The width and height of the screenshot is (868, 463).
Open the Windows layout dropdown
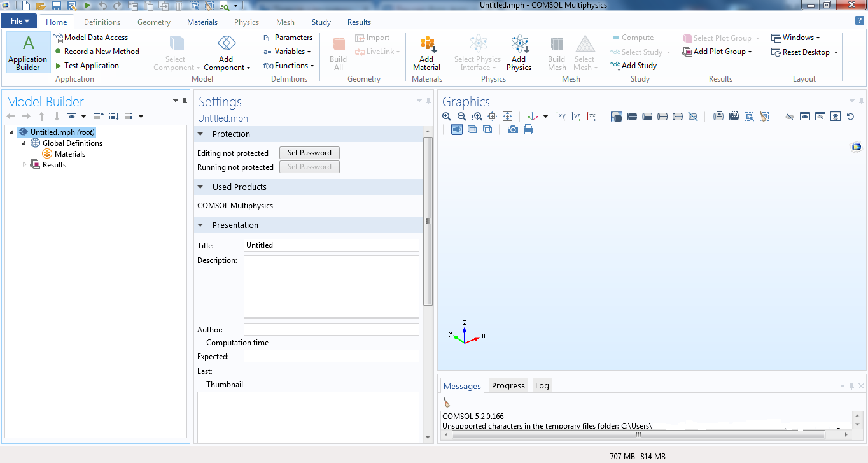pyautogui.click(x=795, y=38)
